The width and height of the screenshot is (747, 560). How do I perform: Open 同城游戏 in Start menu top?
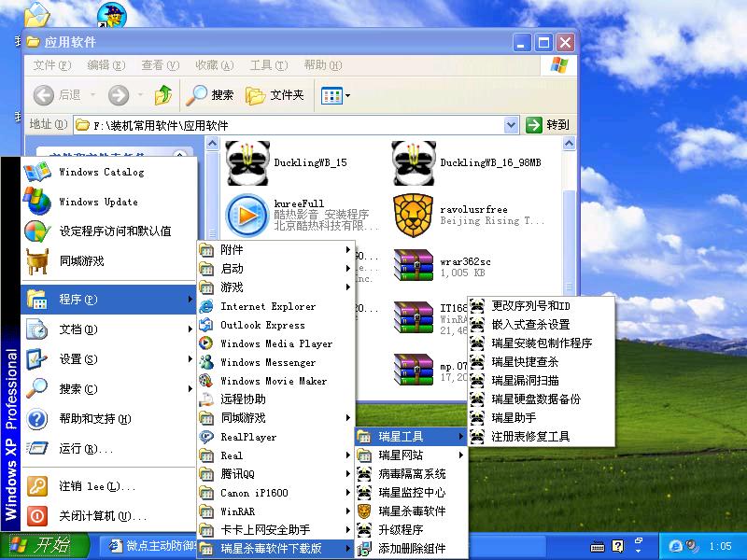click(108, 261)
